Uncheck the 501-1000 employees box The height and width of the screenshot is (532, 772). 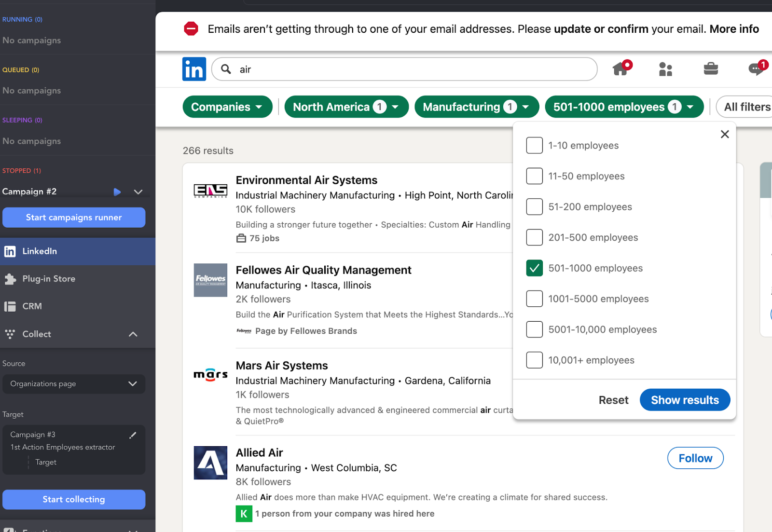pos(534,268)
